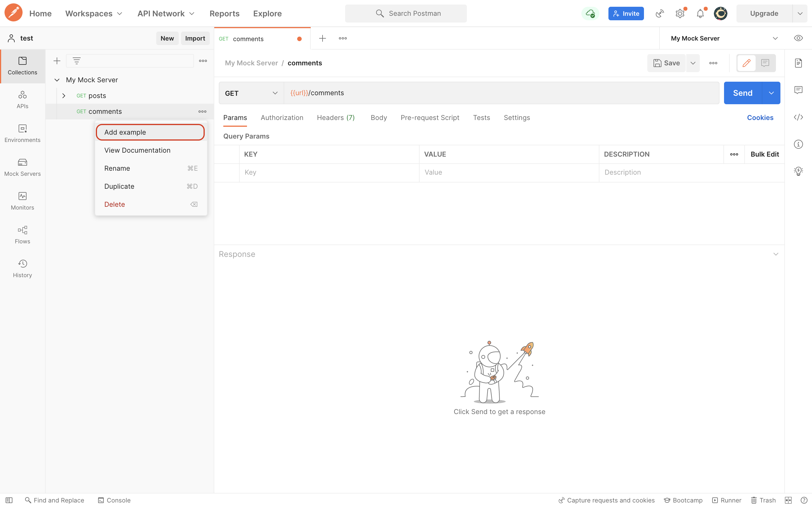Open the Monitors sidebar section

[23, 201]
